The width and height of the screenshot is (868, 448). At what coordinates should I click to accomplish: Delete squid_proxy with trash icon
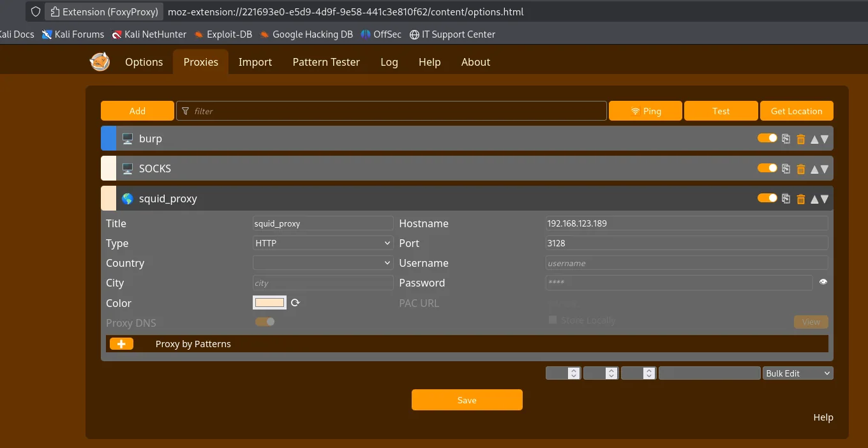click(801, 198)
